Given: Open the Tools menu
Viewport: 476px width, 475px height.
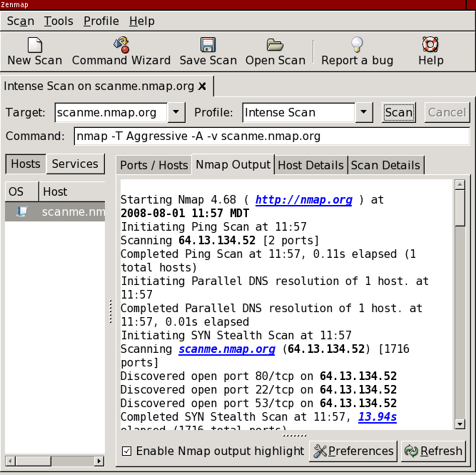Looking at the screenshot, I should coord(59,21).
